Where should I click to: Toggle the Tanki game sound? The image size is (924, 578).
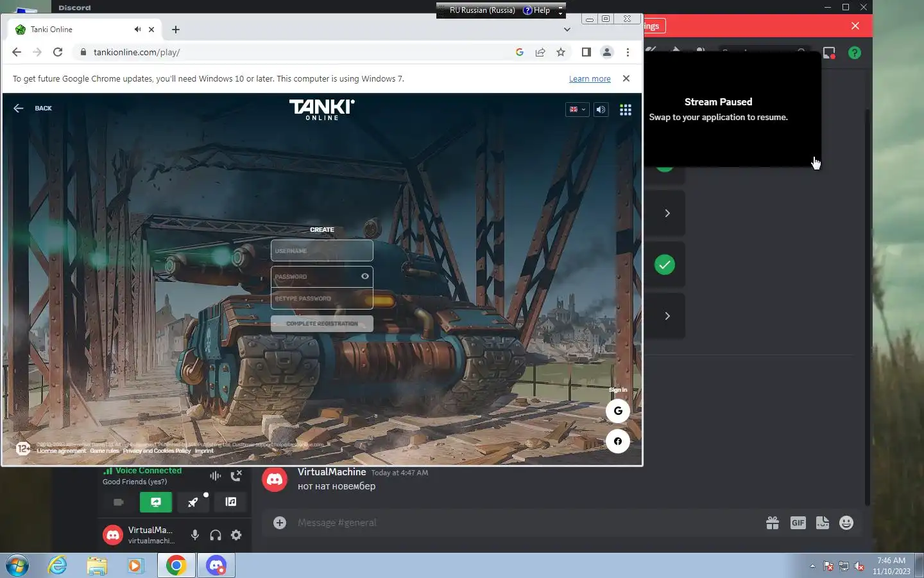tap(601, 109)
